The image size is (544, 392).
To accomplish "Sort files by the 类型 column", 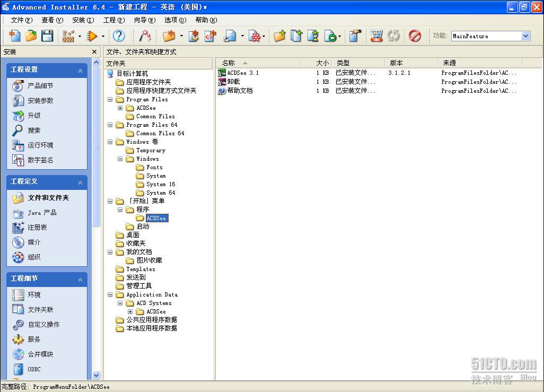I will point(358,63).
